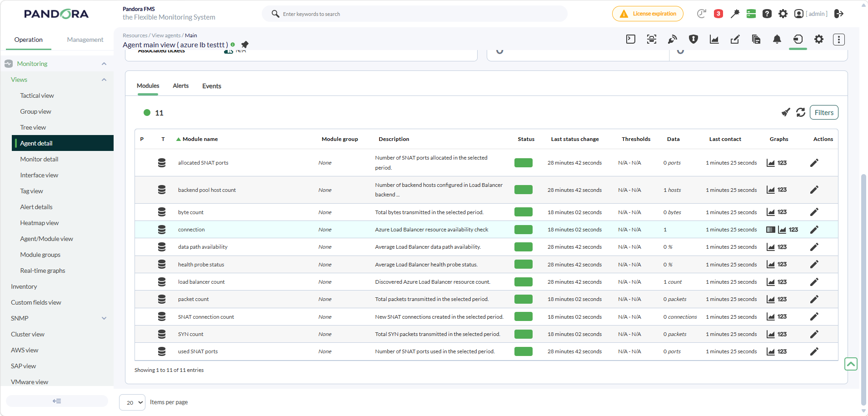Focus the keyword search field
The image size is (868, 416).
tap(414, 14)
